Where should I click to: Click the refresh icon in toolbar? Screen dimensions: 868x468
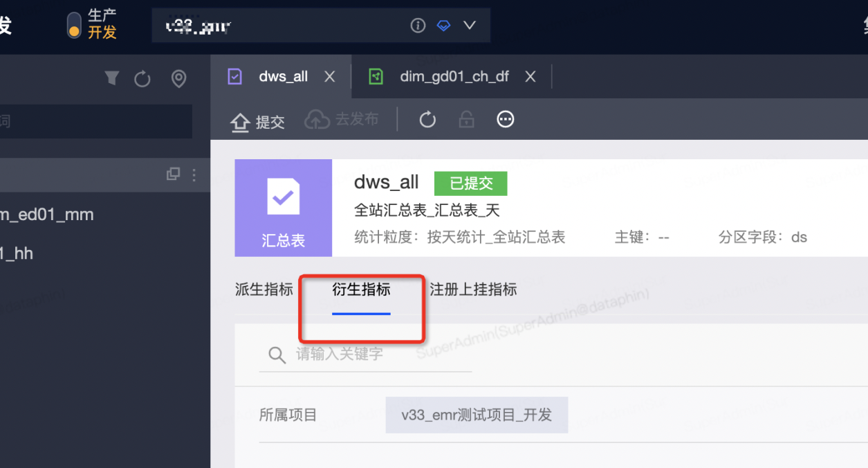(427, 120)
